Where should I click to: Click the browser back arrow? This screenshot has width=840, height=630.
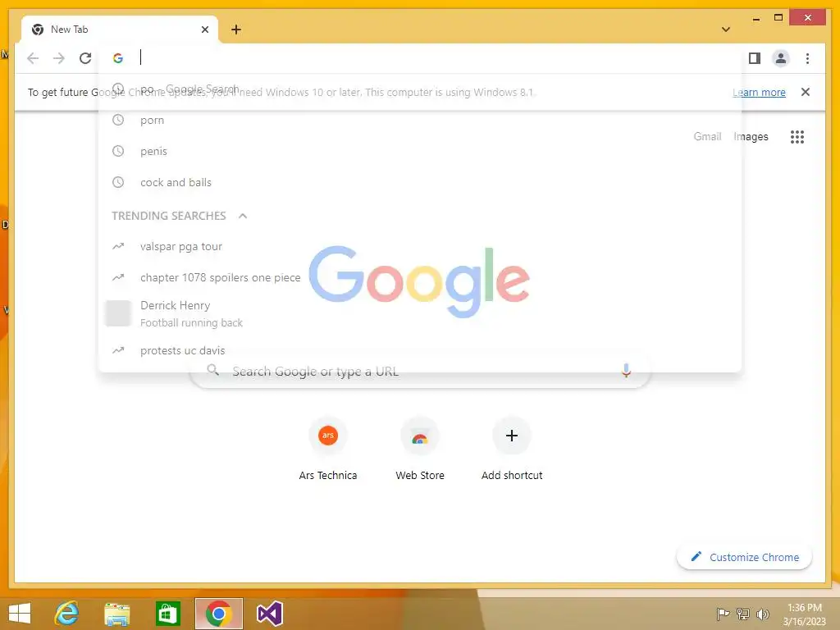[x=33, y=58]
